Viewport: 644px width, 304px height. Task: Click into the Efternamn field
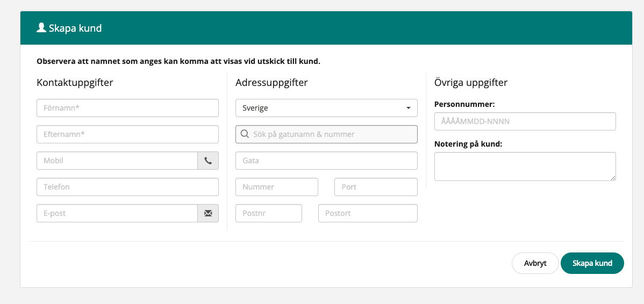(127, 134)
